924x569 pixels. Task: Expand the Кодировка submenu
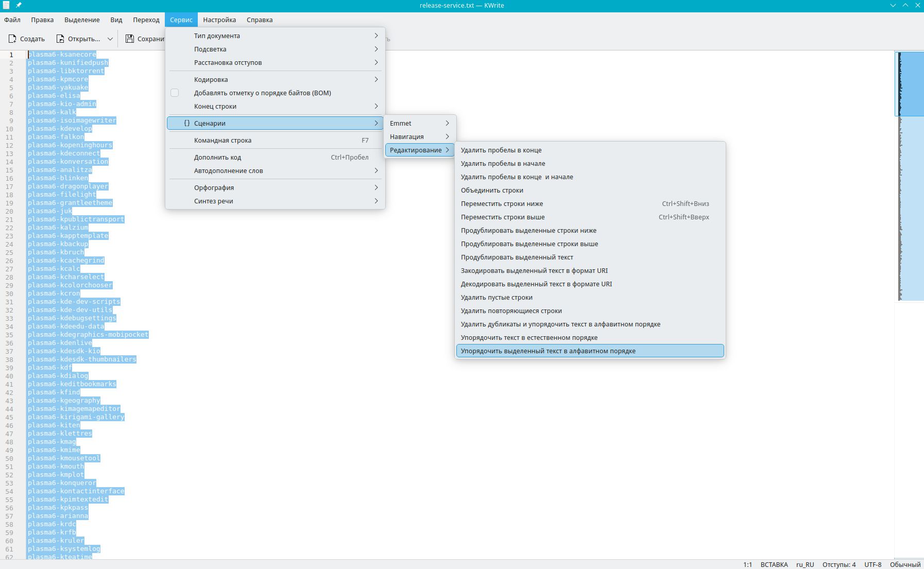(275, 80)
